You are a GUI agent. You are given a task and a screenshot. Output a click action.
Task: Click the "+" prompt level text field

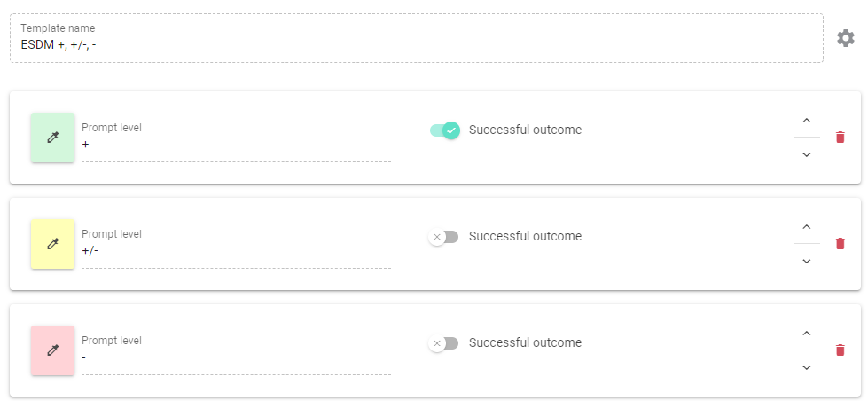[x=236, y=145]
